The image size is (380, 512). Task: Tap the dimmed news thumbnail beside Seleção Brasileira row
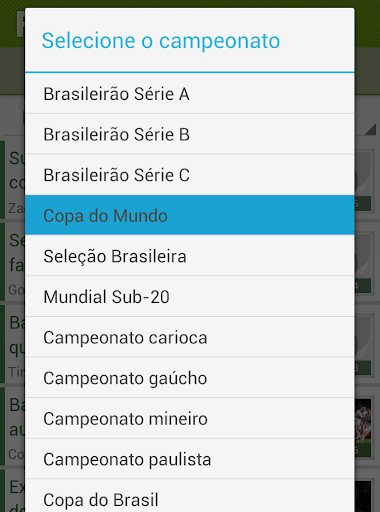(x=363, y=264)
